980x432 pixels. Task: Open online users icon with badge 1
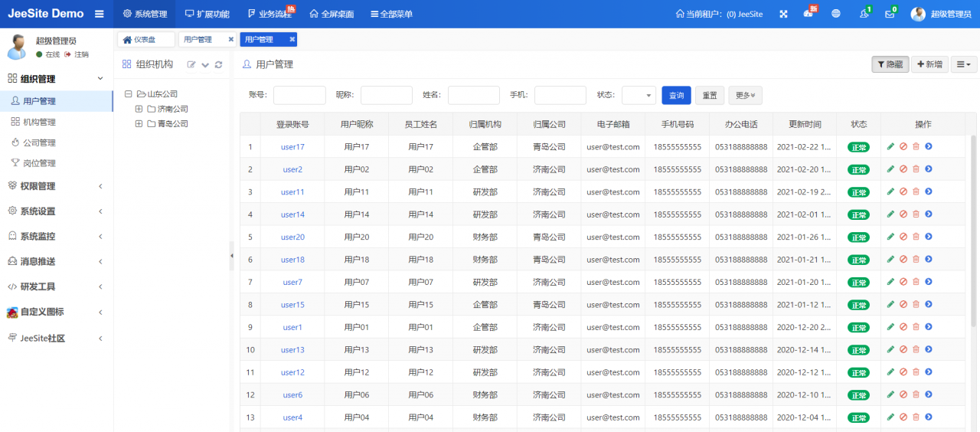point(864,14)
